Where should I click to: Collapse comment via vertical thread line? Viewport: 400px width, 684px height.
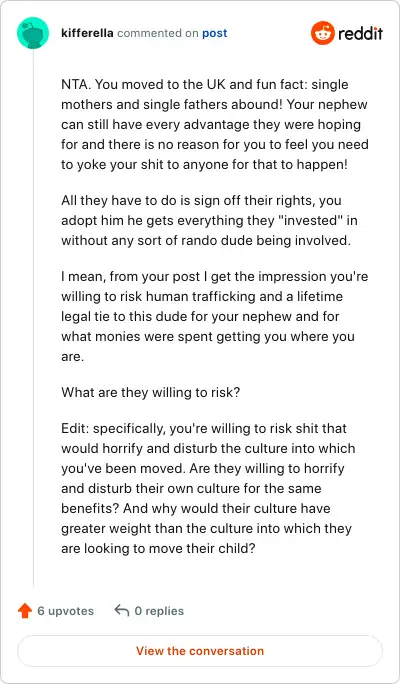33,318
